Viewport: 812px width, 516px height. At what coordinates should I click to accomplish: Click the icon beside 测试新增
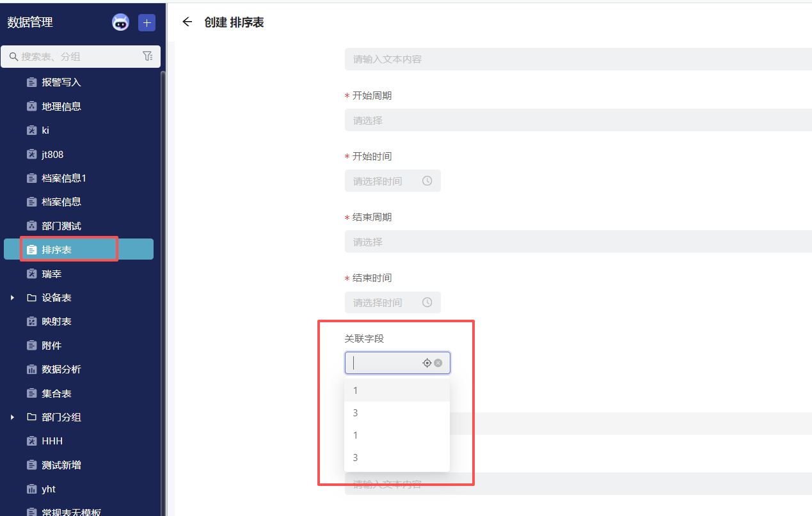click(31, 465)
